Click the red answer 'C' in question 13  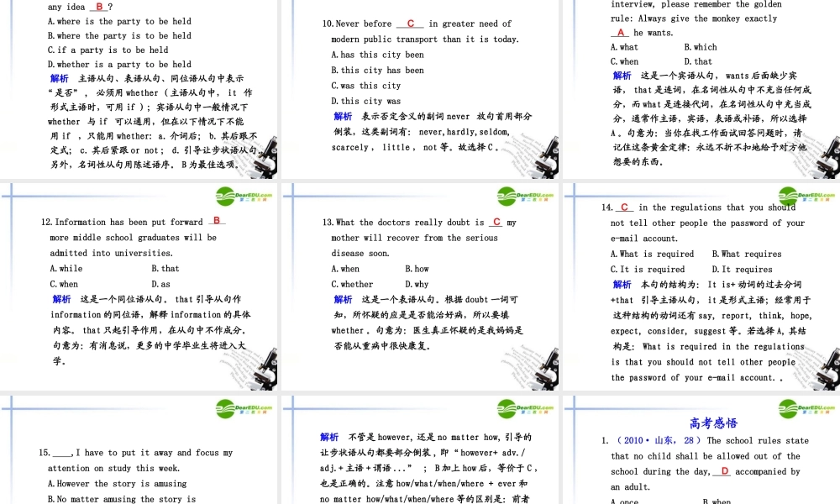(496, 222)
